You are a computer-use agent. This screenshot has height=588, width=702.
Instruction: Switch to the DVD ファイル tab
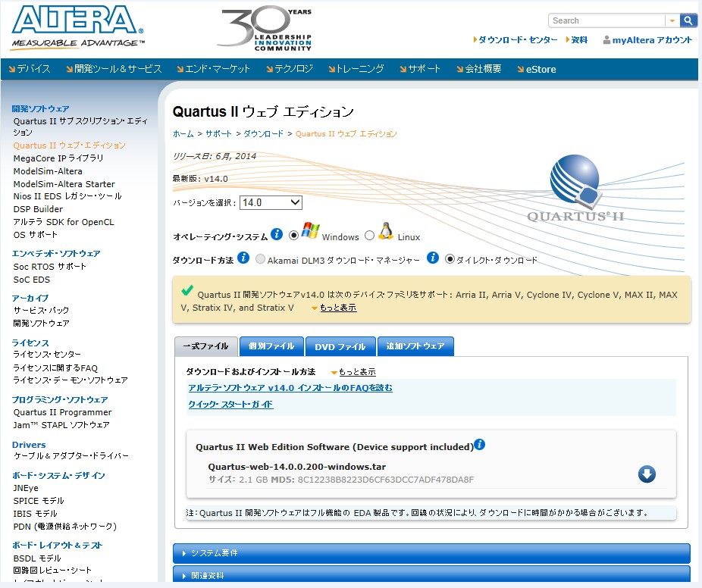340,347
